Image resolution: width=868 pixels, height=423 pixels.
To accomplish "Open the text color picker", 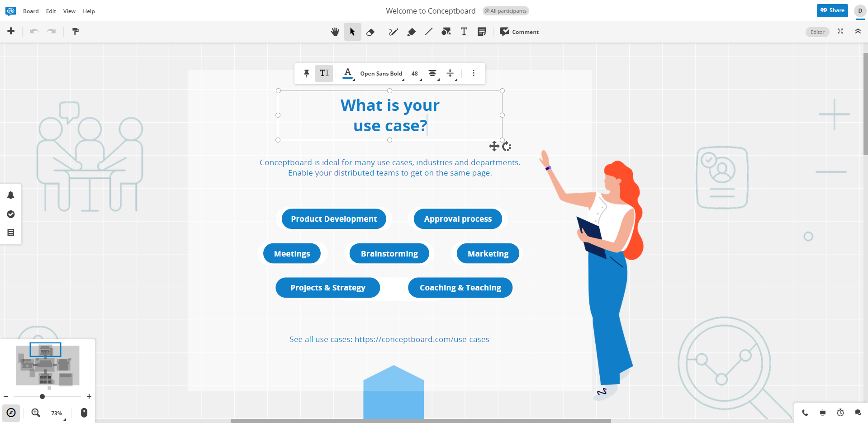I will 348,73.
